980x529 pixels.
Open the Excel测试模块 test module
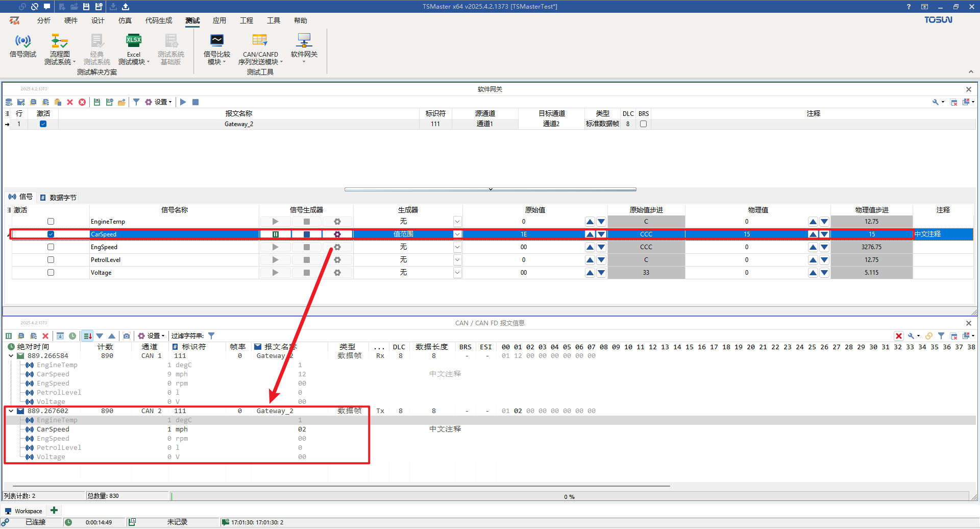point(134,49)
